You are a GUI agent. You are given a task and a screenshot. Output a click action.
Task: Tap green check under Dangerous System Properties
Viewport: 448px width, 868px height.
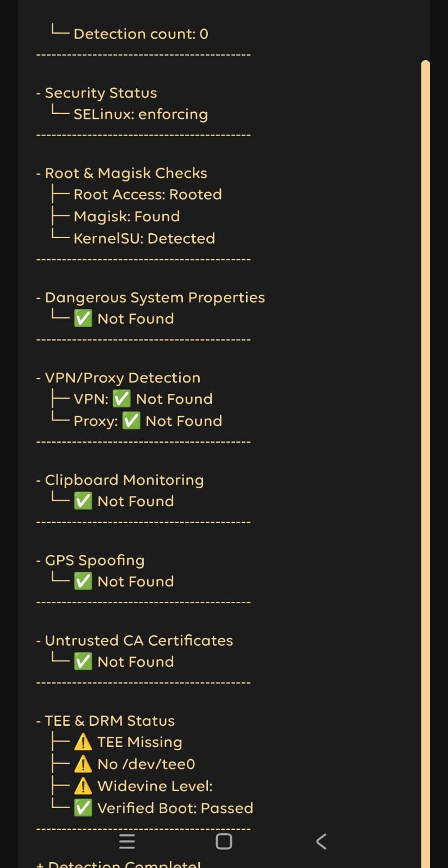coord(83,318)
